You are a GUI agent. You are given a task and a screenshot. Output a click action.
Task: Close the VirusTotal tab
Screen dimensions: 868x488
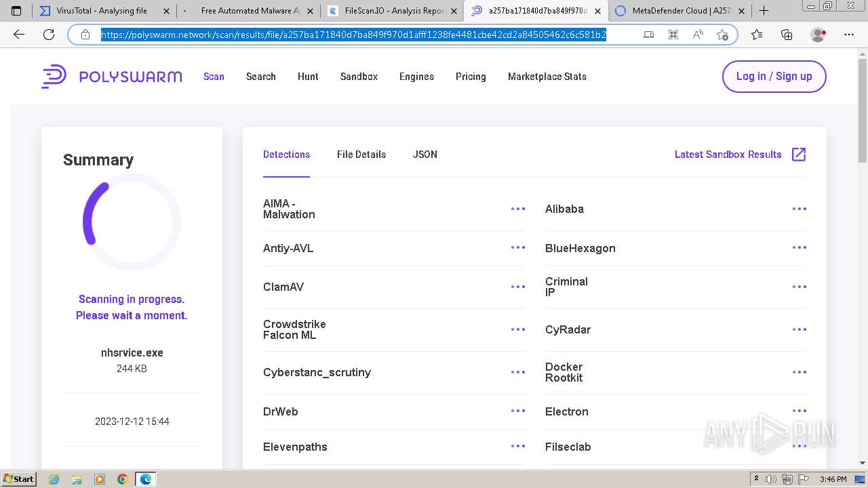[167, 11]
